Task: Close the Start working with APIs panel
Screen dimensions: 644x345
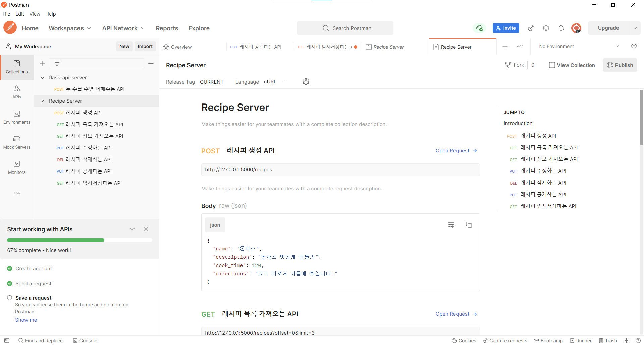Action: (x=146, y=229)
